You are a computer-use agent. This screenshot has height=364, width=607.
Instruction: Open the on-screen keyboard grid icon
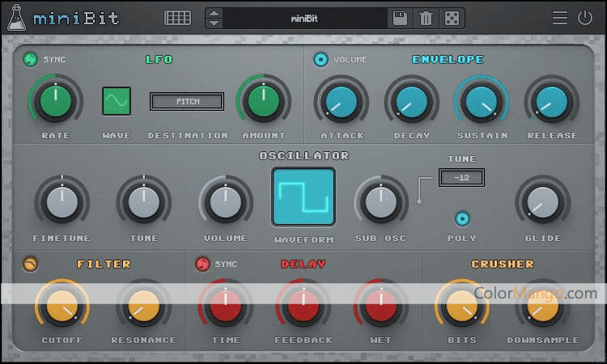click(177, 18)
